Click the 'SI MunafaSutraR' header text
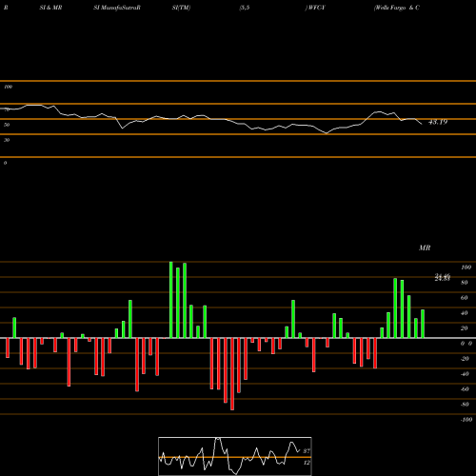This screenshot has width=476, height=476. pos(117,8)
